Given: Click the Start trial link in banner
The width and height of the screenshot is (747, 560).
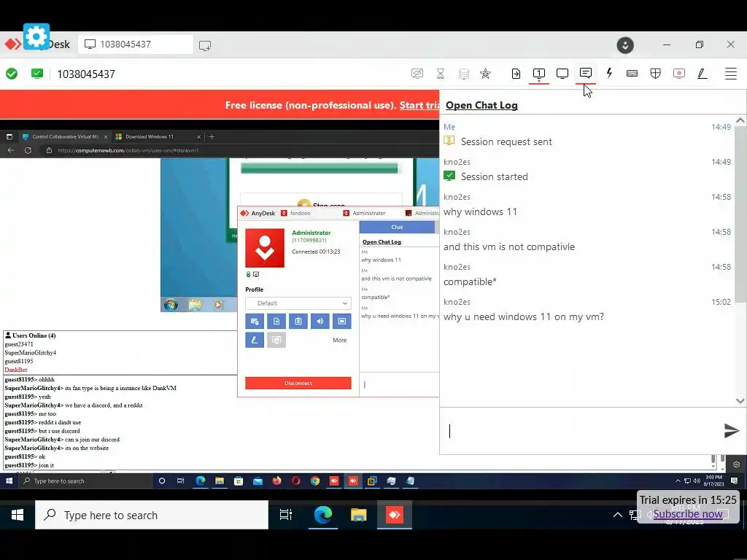Looking at the screenshot, I should pyautogui.click(x=419, y=105).
